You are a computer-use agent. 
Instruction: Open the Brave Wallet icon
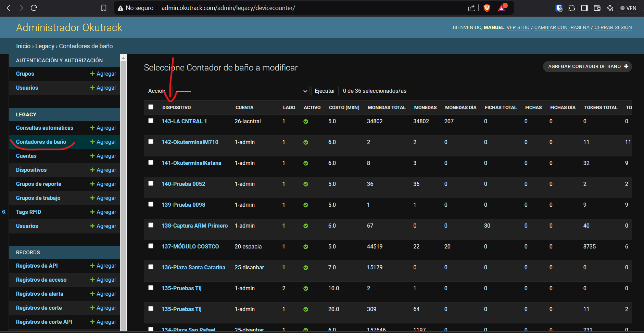[x=597, y=8]
